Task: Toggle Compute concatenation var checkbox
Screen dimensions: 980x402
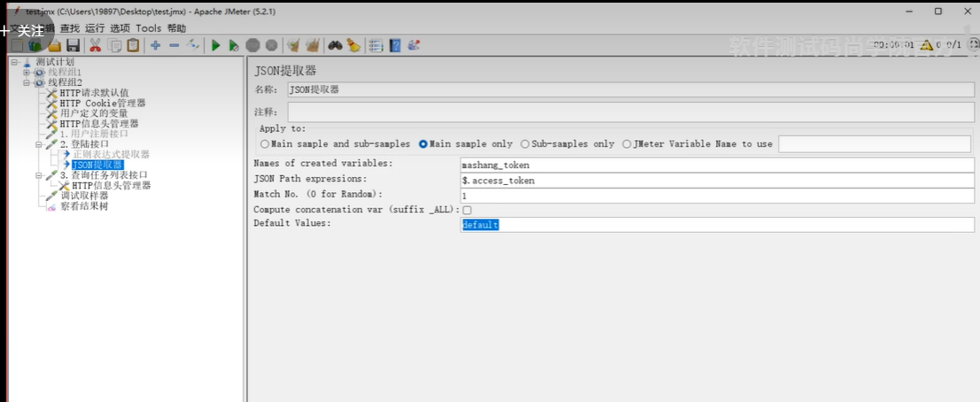Action: click(467, 211)
